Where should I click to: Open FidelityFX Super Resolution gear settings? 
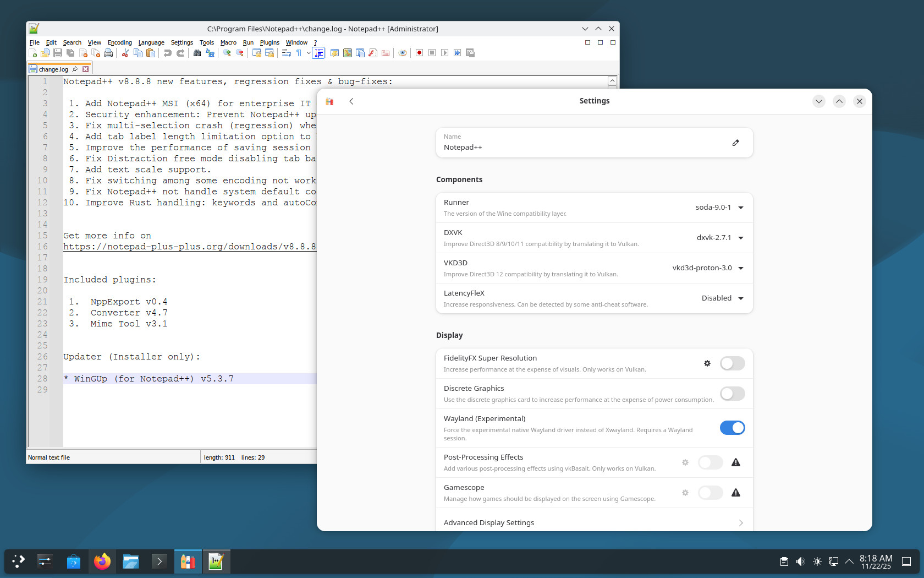click(707, 363)
